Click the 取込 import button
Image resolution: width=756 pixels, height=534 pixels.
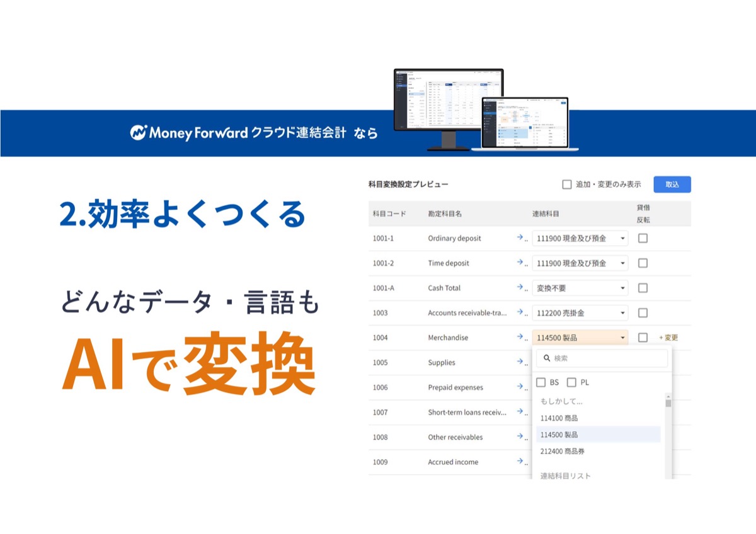pos(672,185)
